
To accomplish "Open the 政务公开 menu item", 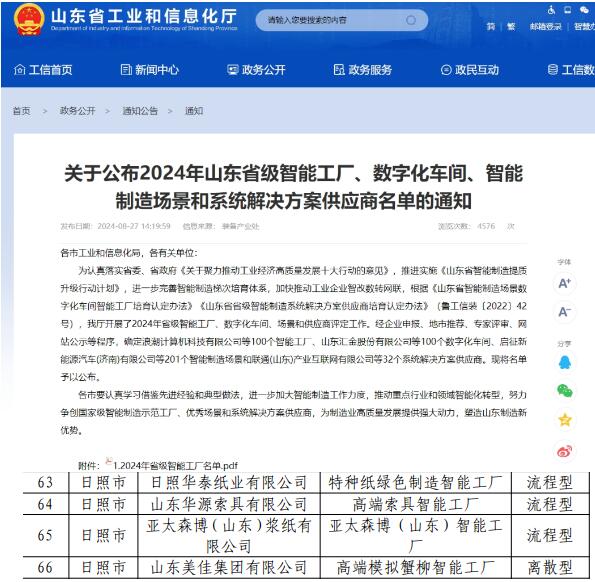I will coord(256,70).
